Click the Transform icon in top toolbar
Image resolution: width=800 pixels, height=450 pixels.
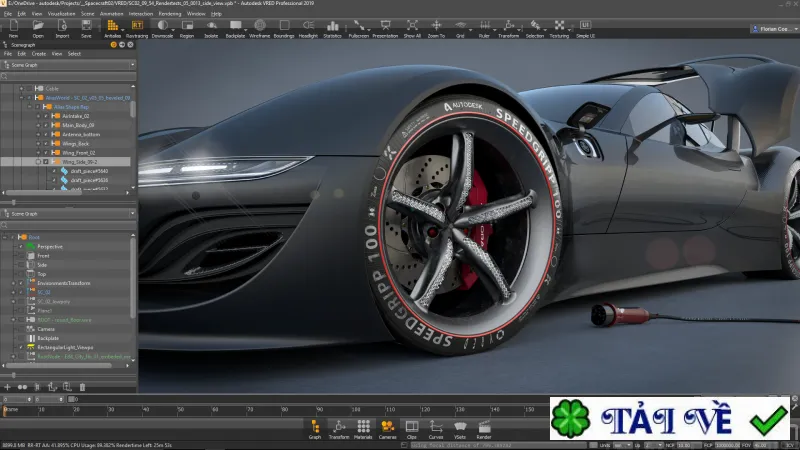pos(508,29)
